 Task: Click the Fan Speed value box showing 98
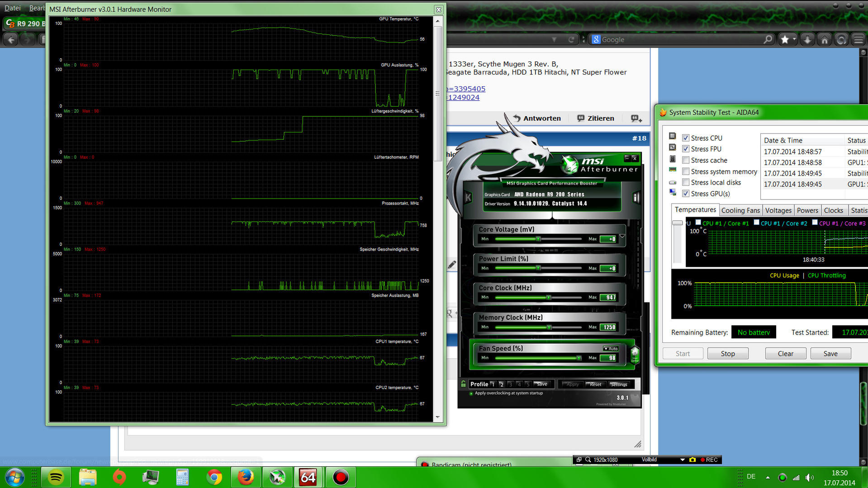tap(609, 358)
